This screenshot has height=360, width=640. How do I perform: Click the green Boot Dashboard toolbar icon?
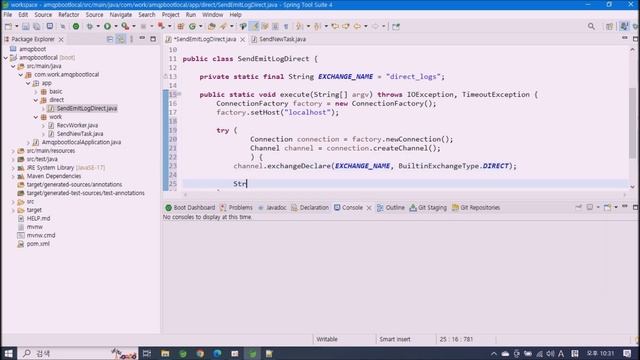pyautogui.click(x=76, y=27)
